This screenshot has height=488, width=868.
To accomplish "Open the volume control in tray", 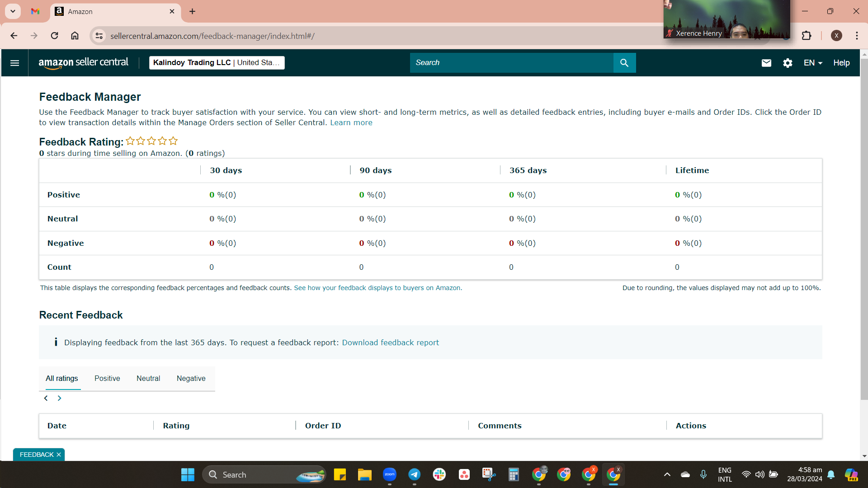I will tap(760, 475).
